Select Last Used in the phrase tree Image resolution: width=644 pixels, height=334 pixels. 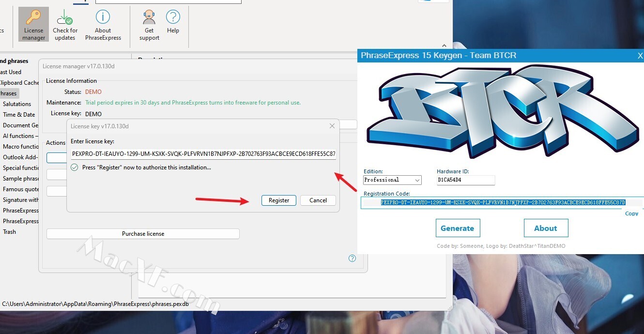(11, 72)
